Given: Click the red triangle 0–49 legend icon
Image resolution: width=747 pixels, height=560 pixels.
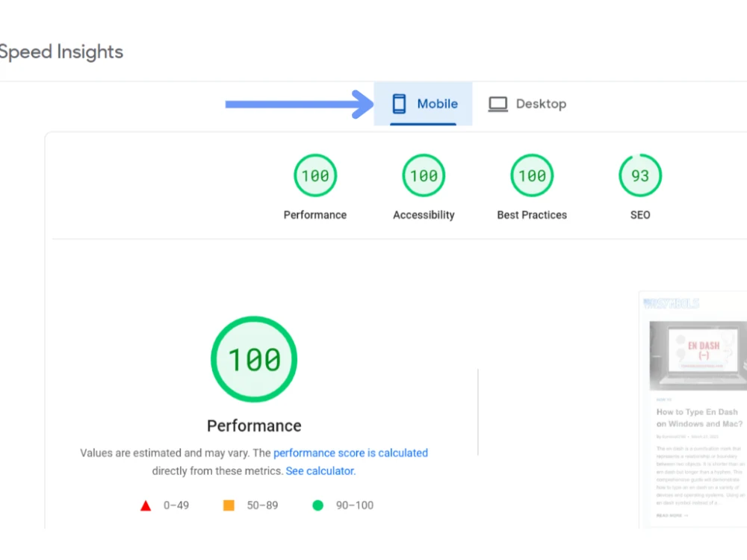Looking at the screenshot, I should click(146, 505).
